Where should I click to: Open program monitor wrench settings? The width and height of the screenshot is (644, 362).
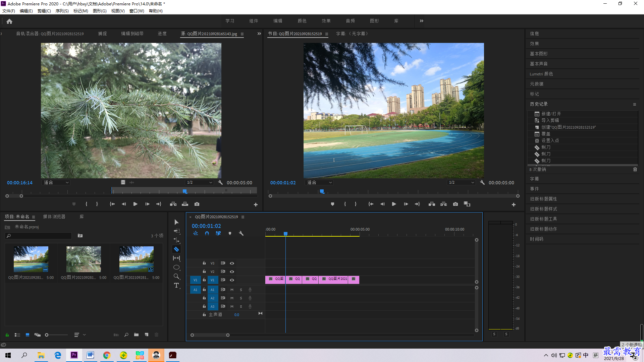pos(482,182)
